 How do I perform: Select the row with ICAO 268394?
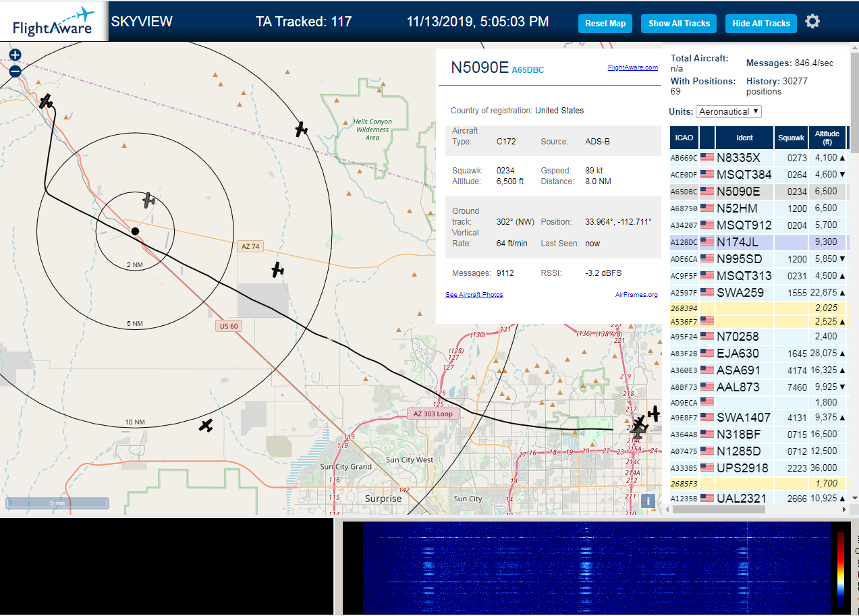click(759, 308)
